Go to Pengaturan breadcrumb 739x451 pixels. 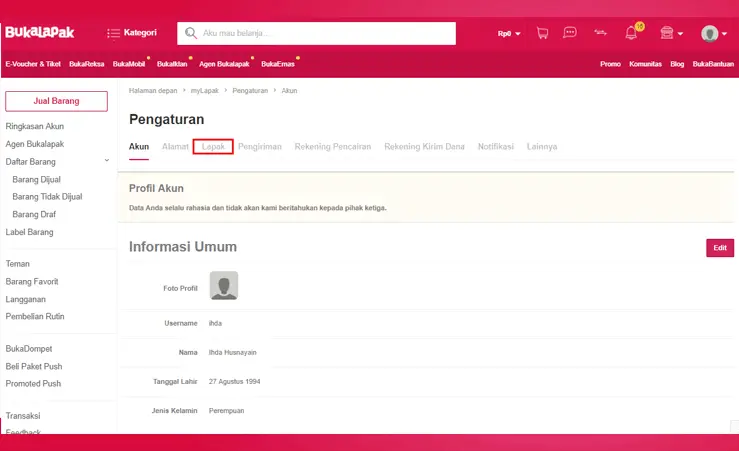[250, 90]
